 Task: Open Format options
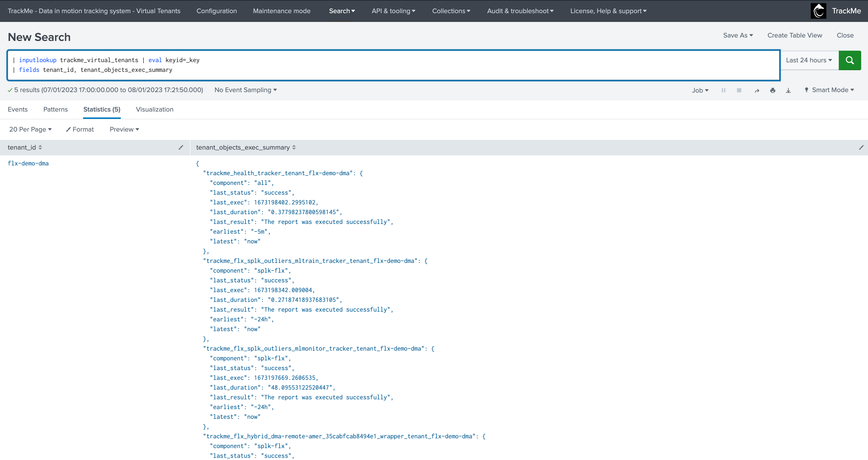(x=80, y=129)
